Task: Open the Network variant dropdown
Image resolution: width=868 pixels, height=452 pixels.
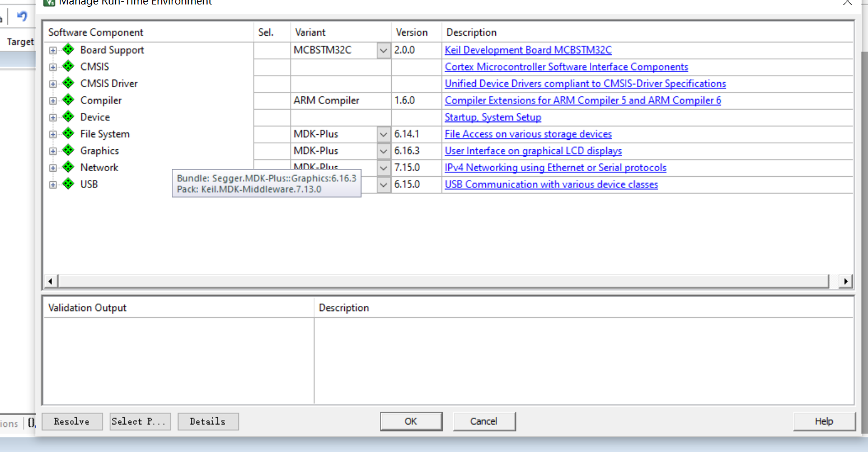Action: tap(383, 168)
